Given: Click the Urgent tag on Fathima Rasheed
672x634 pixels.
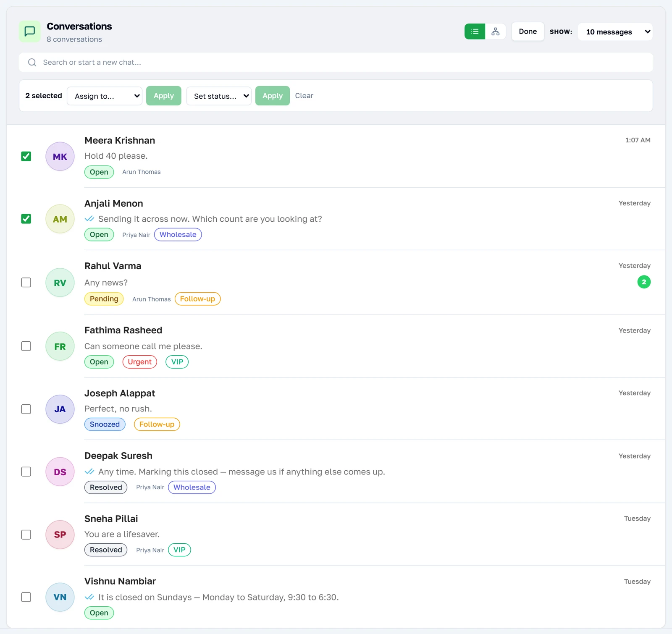Looking at the screenshot, I should coord(140,362).
